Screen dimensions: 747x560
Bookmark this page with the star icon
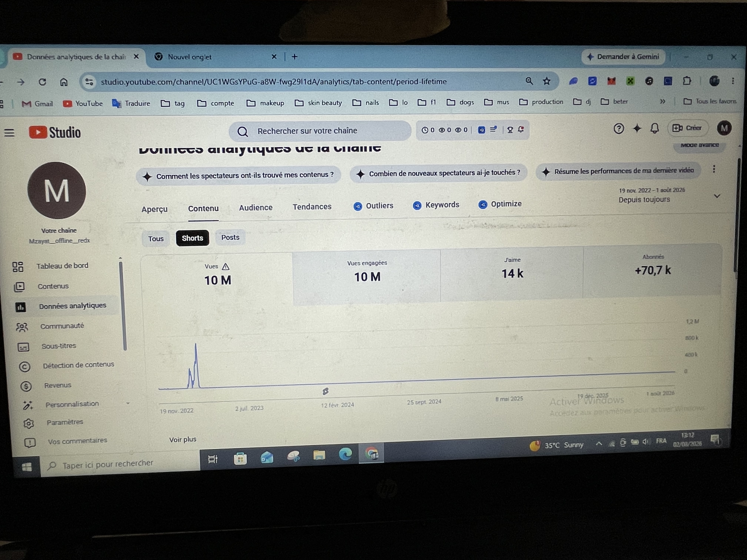coord(547,81)
